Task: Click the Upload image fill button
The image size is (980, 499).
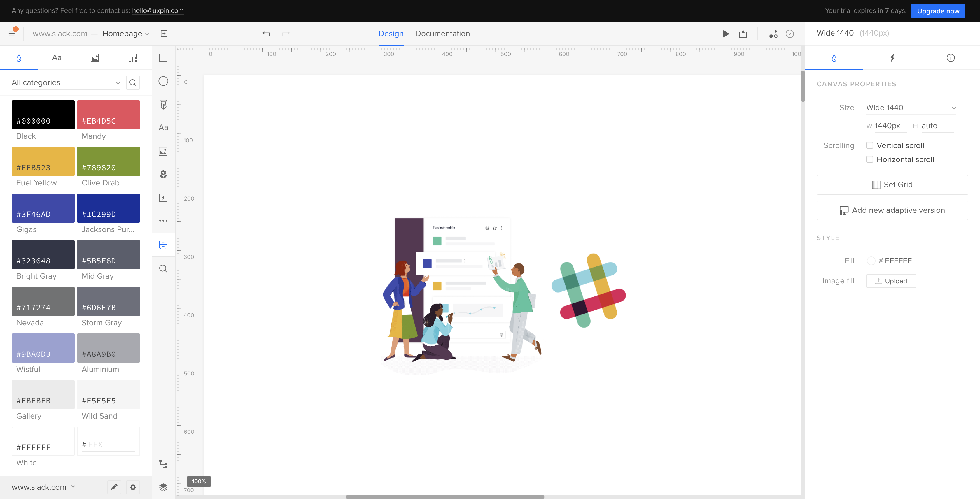Action: 891,281
